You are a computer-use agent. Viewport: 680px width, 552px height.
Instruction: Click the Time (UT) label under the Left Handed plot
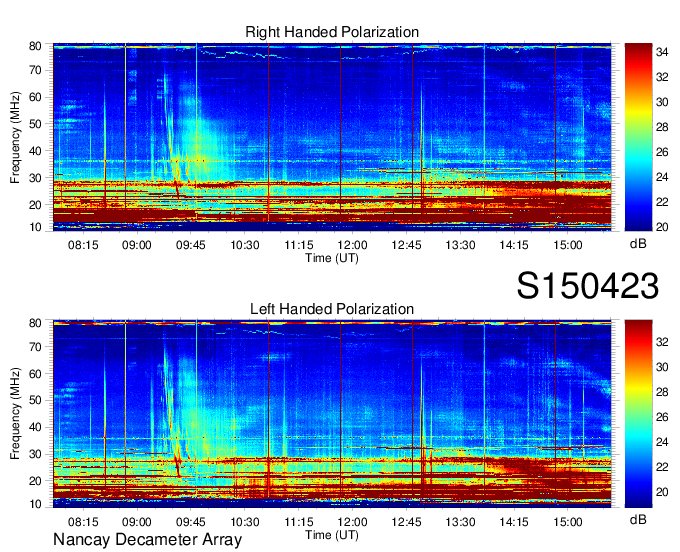tap(332, 535)
